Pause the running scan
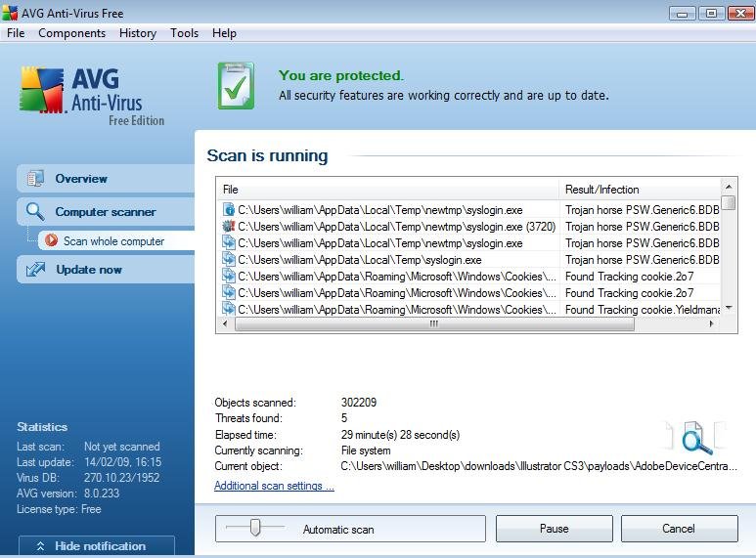 coord(554,529)
